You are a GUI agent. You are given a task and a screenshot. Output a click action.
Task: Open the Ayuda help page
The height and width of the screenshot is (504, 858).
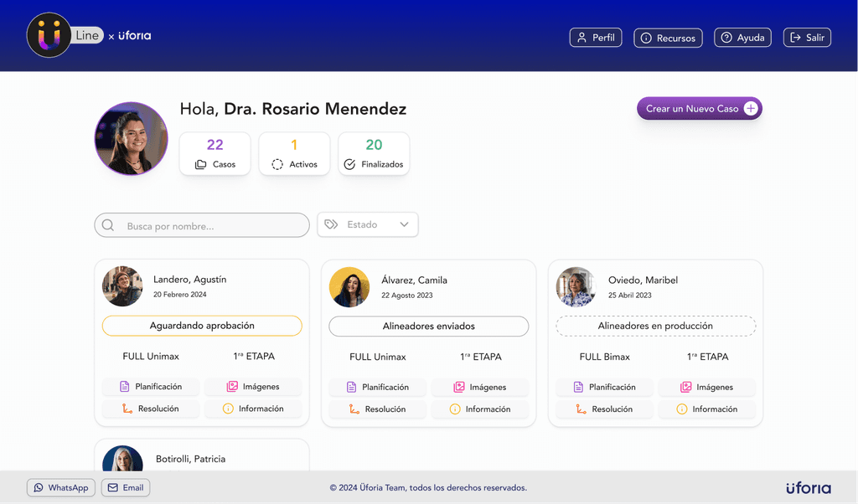point(742,38)
